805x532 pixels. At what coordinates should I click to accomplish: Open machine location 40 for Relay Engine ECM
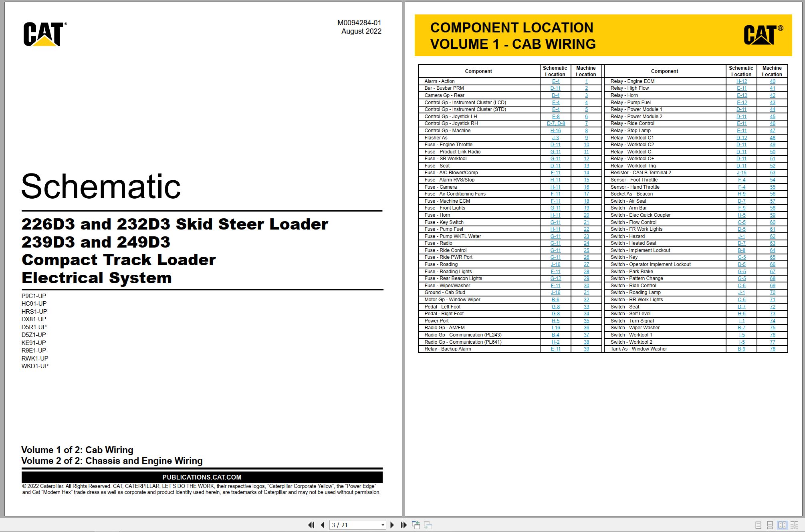click(772, 81)
